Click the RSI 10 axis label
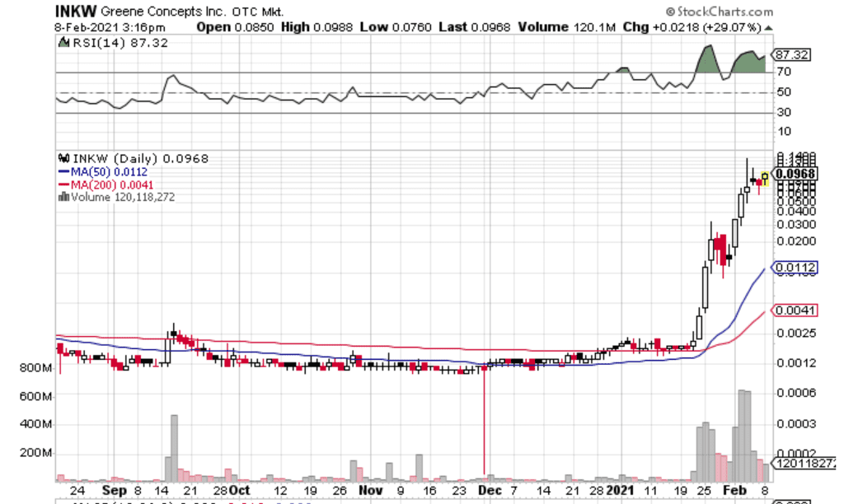The image size is (844, 504). click(x=784, y=132)
